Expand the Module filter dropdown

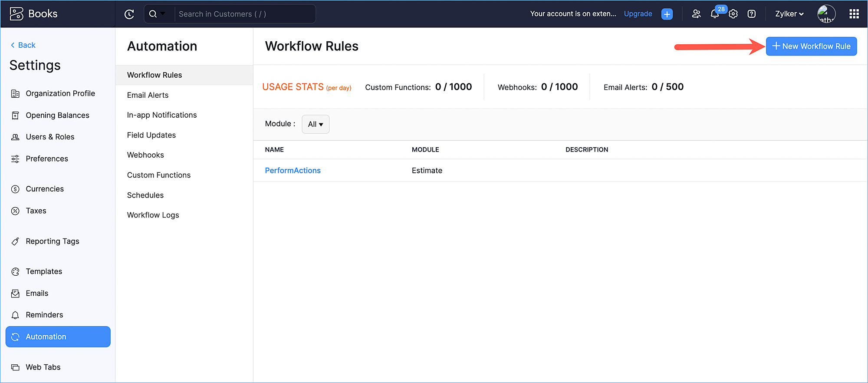(316, 124)
